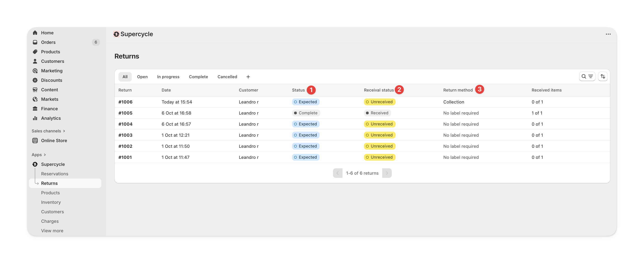The height and width of the screenshot is (263, 644).
Task: Open the search and filter icon
Action: 587,76
